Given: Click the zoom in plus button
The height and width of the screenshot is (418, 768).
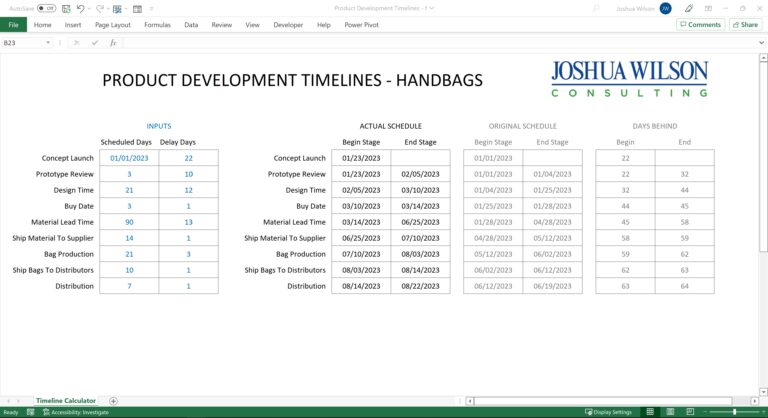Looking at the screenshot, I should click(762, 412).
